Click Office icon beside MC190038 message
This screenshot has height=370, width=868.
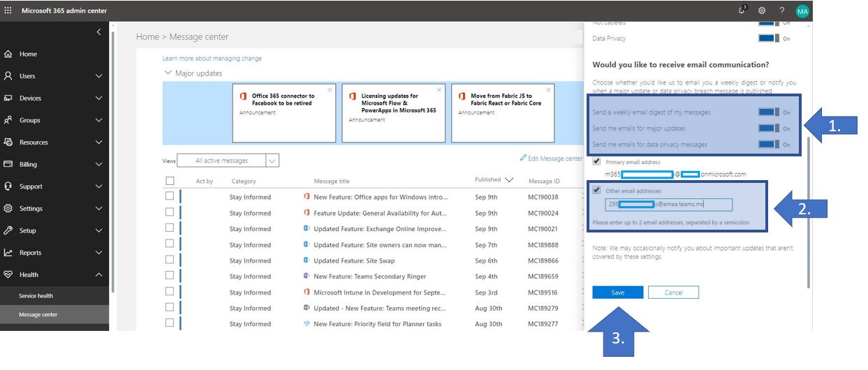[x=307, y=197]
